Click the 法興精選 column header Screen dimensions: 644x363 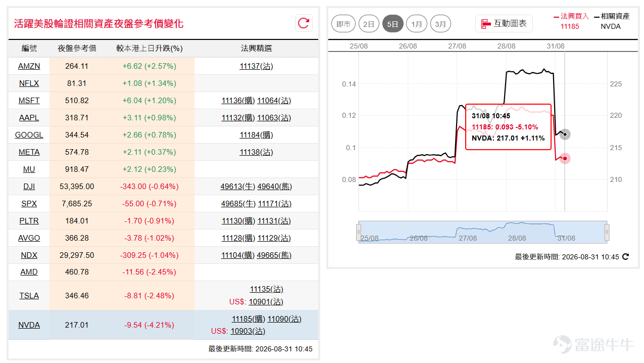256,49
